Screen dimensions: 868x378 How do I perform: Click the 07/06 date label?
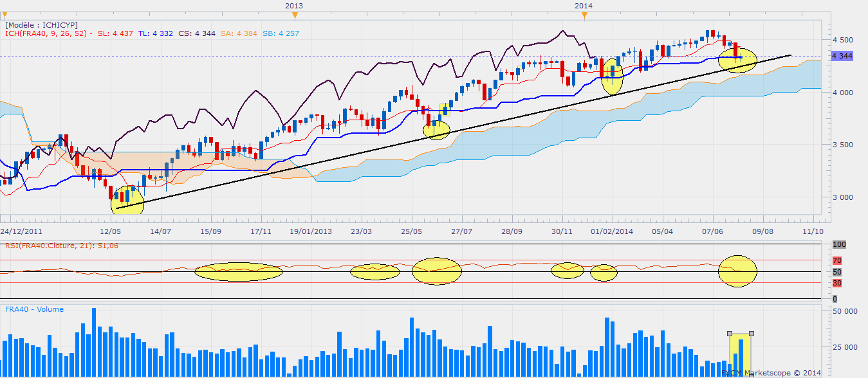[712, 230]
